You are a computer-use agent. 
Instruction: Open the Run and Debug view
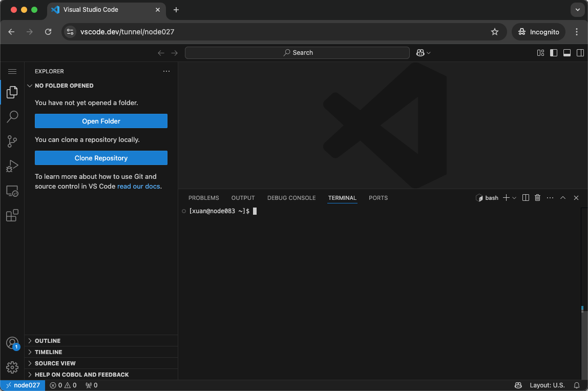point(12,166)
